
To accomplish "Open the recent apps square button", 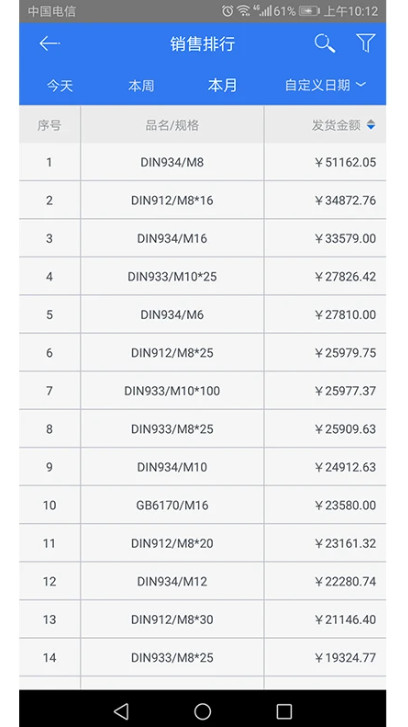I will coord(284,711).
